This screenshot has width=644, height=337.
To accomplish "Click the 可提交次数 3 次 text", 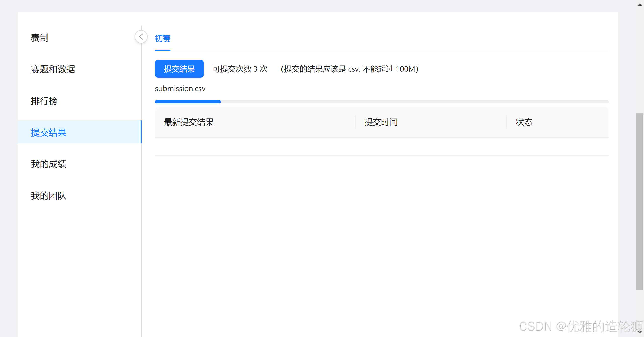I will click(240, 69).
